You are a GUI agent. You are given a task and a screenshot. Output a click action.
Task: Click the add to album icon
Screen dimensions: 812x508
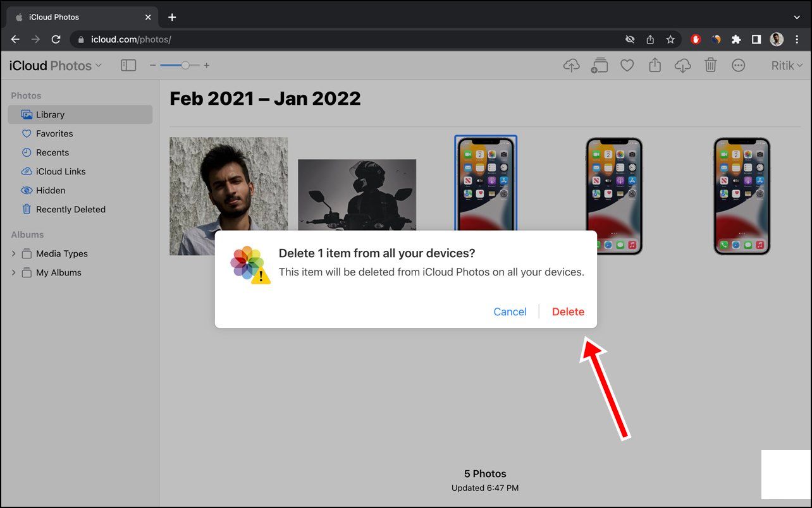(599, 65)
